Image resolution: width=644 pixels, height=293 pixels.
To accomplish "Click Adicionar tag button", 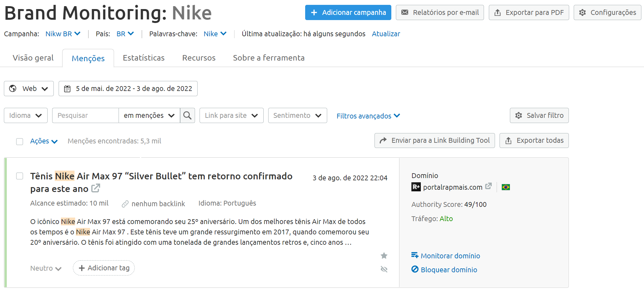I will tap(104, 268).
